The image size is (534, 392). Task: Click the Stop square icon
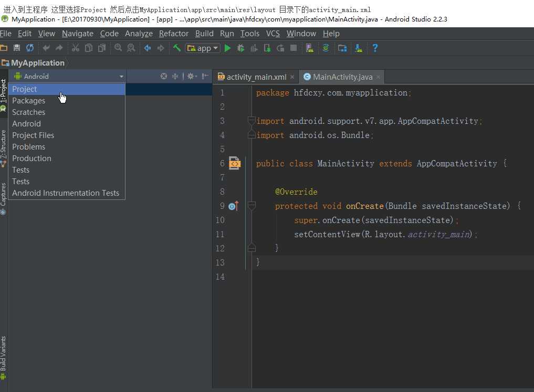[x=294, y=48]
